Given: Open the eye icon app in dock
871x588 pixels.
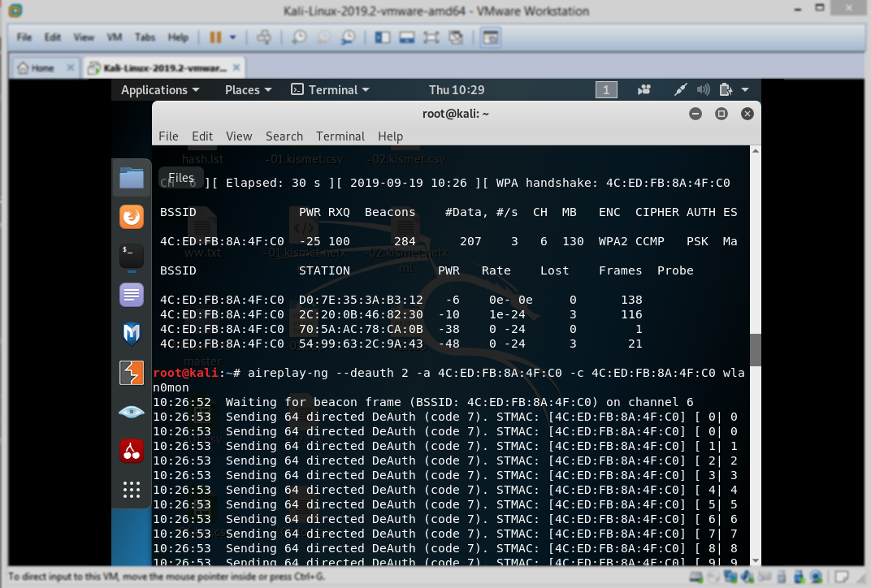Looking at the screenshot, I should click(x=132, y=412).
